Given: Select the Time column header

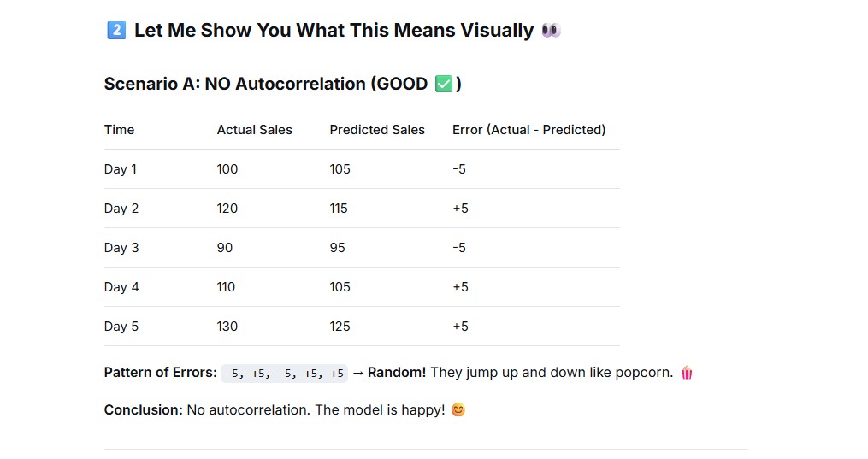Looking at the screenshot, I should 119,129.
